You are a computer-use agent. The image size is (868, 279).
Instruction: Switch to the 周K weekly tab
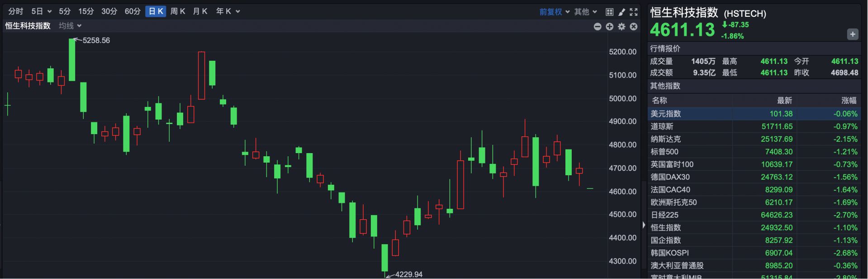(x=178, y=11)
